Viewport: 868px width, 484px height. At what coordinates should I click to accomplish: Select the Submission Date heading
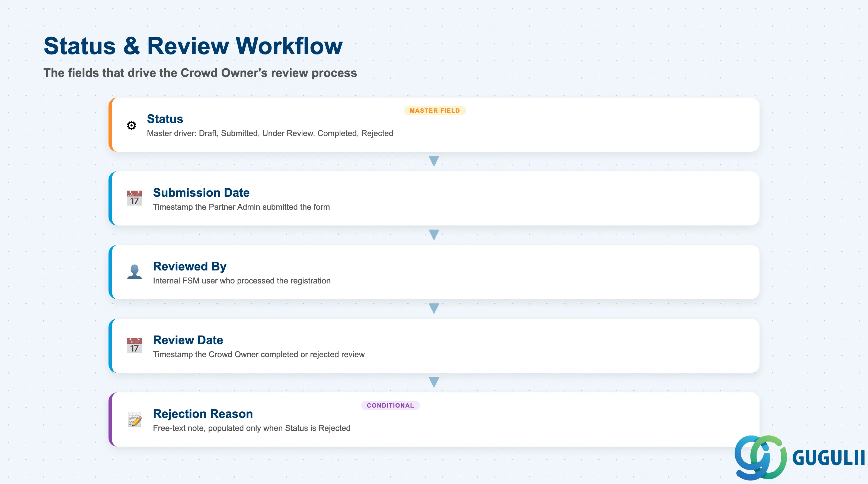(201, 192)
